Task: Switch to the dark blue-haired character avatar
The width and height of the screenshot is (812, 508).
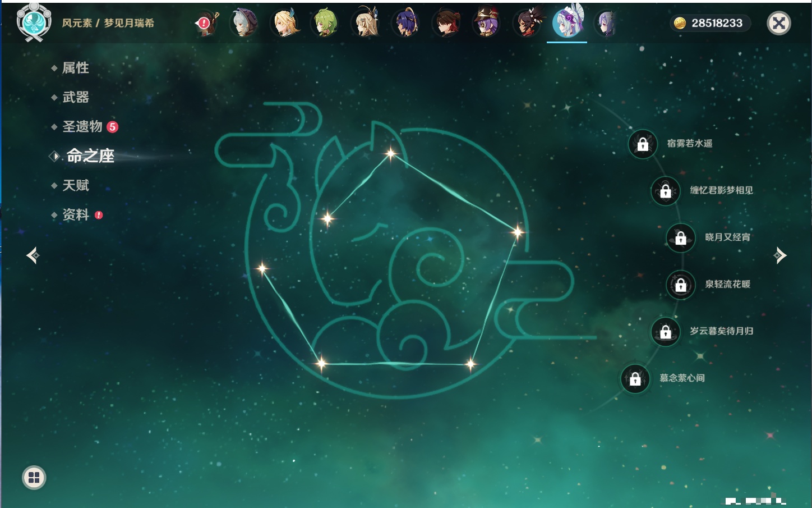Action: [407, 24]
